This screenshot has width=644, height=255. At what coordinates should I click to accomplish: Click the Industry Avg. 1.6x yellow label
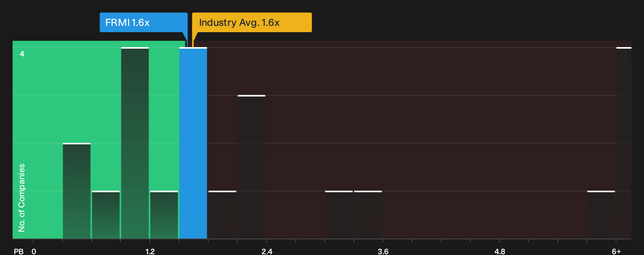pos(252,22)
